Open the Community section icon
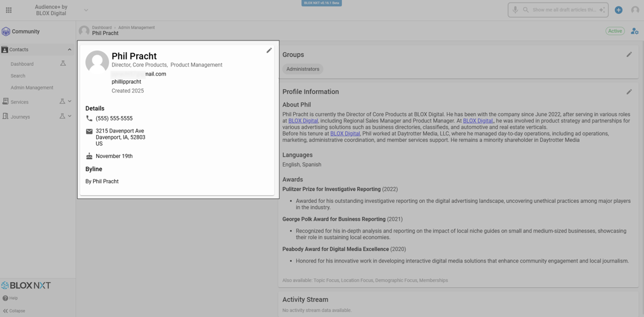The image size is (644, 317). point(6,32)
